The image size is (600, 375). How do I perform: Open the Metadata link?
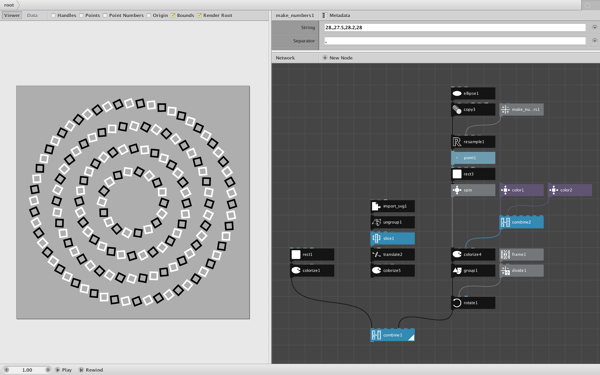pos(340,15)
